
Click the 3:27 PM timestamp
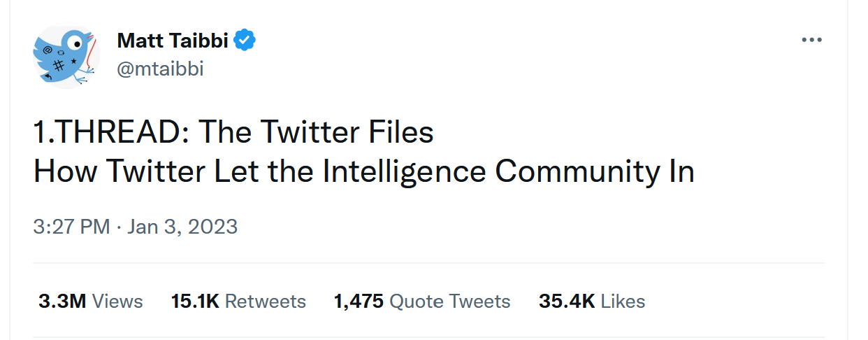point(71,227)
